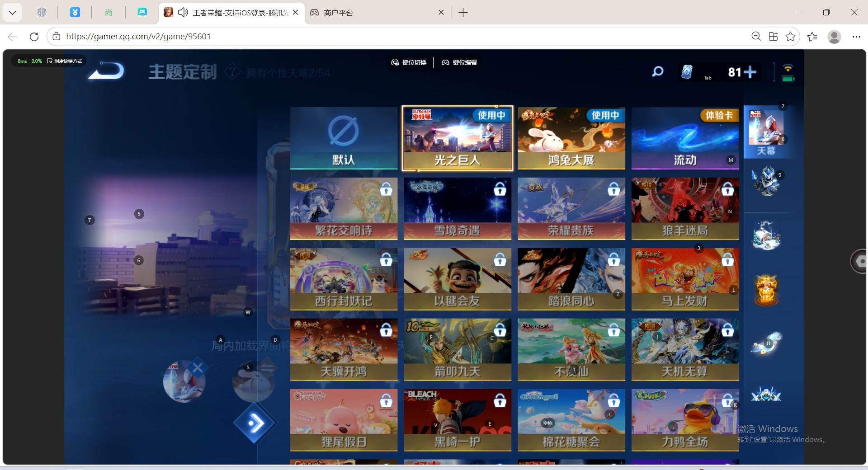Click lock icon on 狸尾假日 card
Viewport: 868px width, 470px height.
coord(386,400)
